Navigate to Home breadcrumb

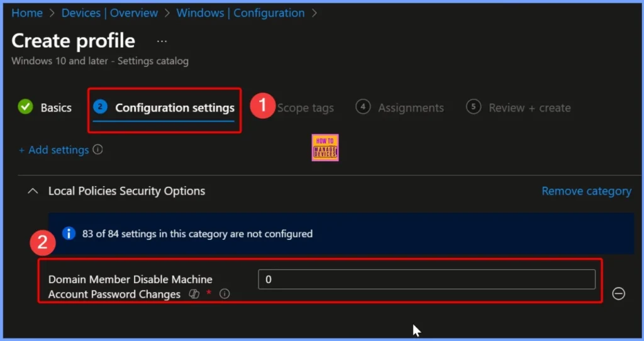click(x=27, y=13)
